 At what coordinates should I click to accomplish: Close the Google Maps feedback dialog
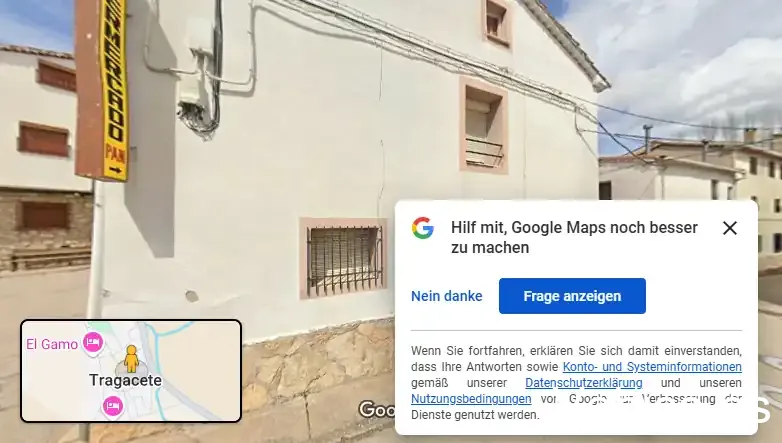click(730, 228)
